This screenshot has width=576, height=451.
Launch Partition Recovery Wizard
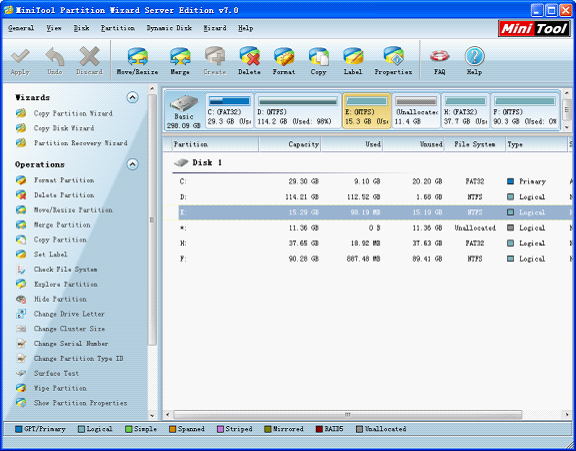[81, 143]
